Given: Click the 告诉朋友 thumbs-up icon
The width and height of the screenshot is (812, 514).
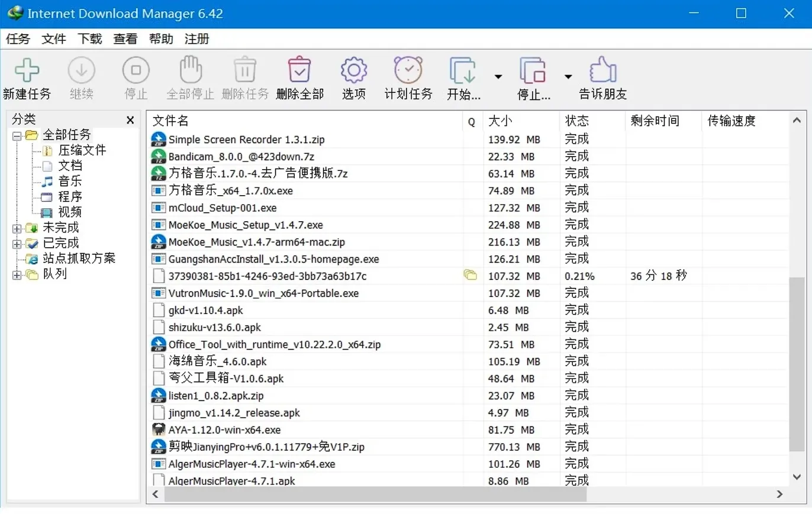Looking at the screenshot, I should point(603,70).
